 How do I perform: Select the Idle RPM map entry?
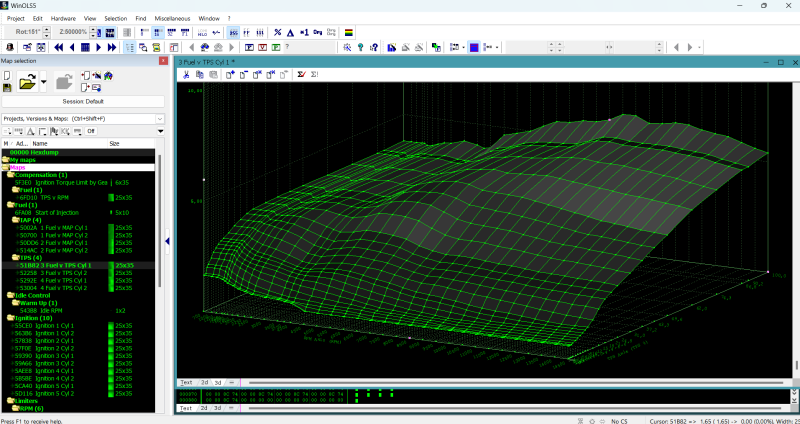[50, 310]
